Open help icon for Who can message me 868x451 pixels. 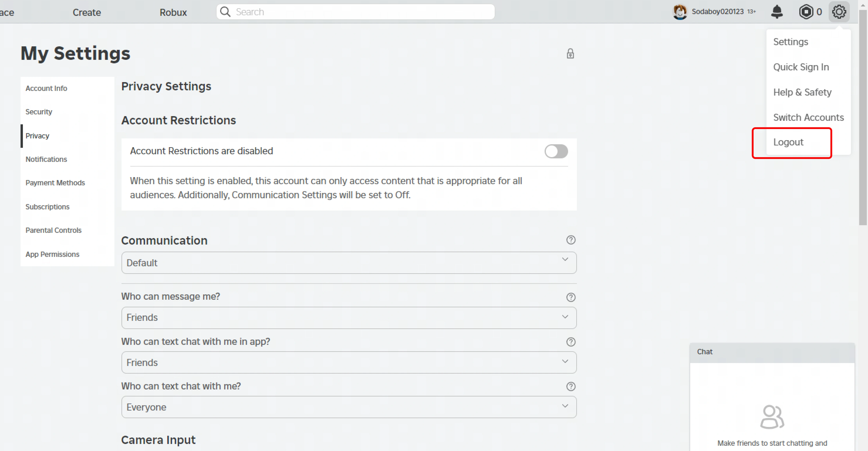tap(570, 297)
